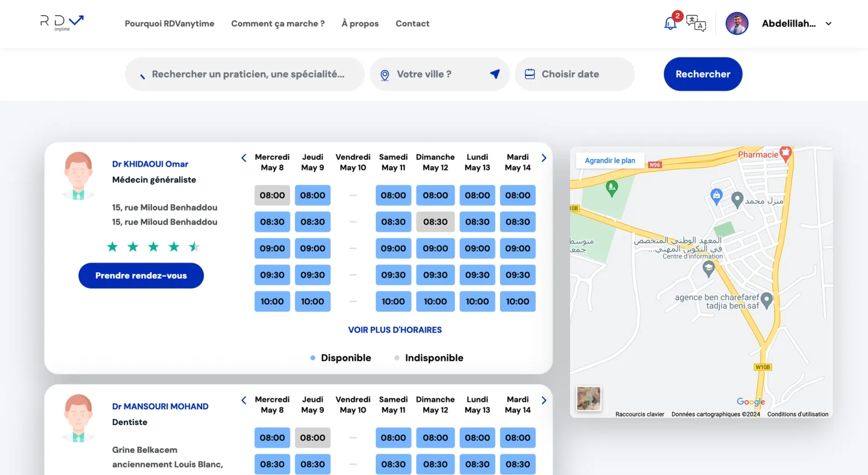
Task: Click the user profile avatar
Action: coord(737,23)
